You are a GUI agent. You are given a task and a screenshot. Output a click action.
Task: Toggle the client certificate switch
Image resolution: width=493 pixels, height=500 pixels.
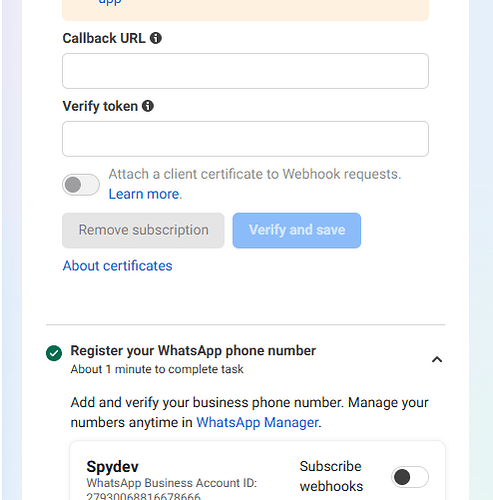click(x=81, y=185)
